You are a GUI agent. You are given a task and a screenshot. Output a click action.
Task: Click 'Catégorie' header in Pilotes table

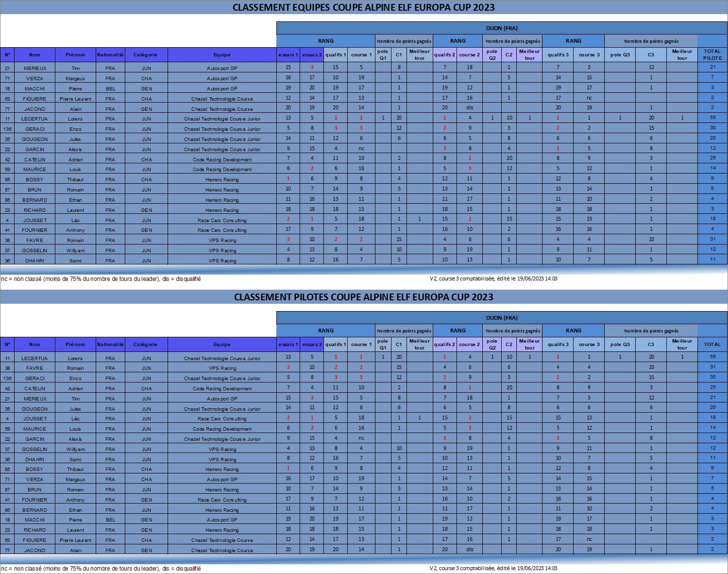(x=146, y=344)
